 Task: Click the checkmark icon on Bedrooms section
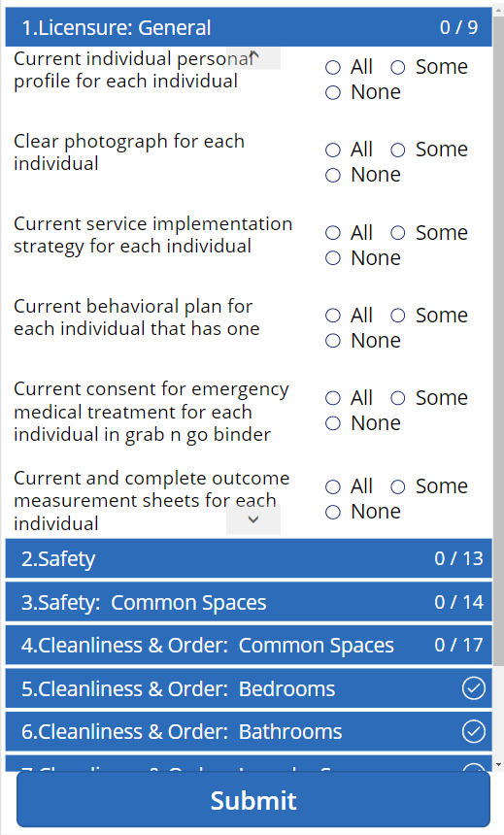point(473,688)
